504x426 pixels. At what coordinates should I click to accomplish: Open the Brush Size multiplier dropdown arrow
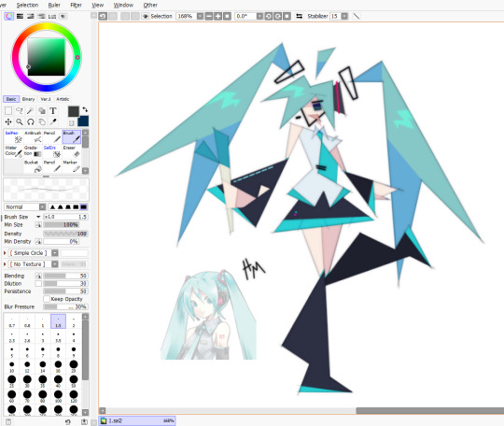coord(38,217)
